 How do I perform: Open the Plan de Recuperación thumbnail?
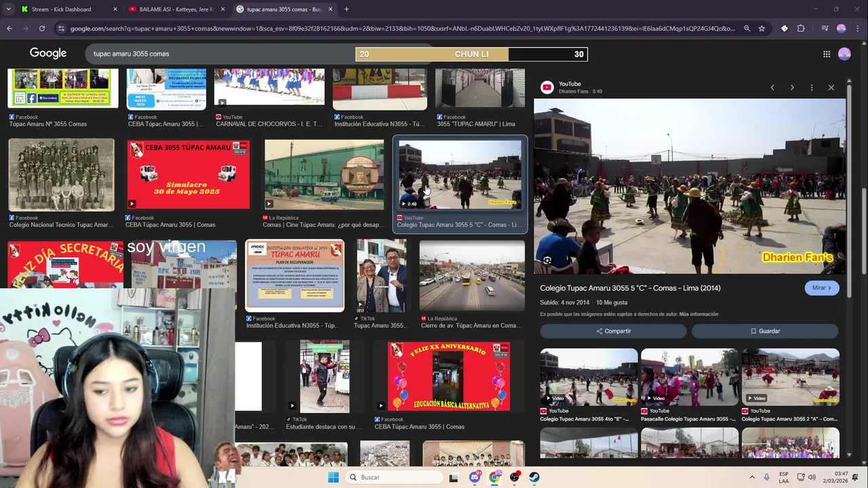pyautogui.click(x=295, y=275)
